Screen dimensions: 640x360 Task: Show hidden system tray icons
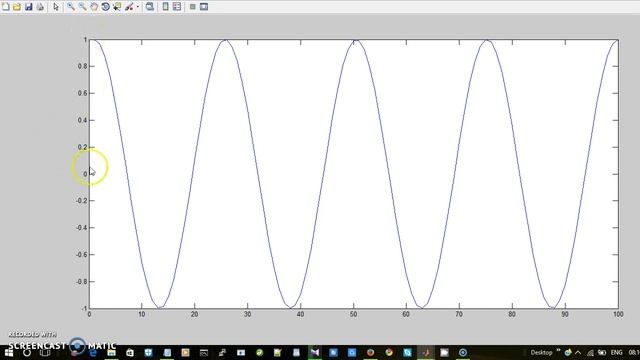point(578,353)
